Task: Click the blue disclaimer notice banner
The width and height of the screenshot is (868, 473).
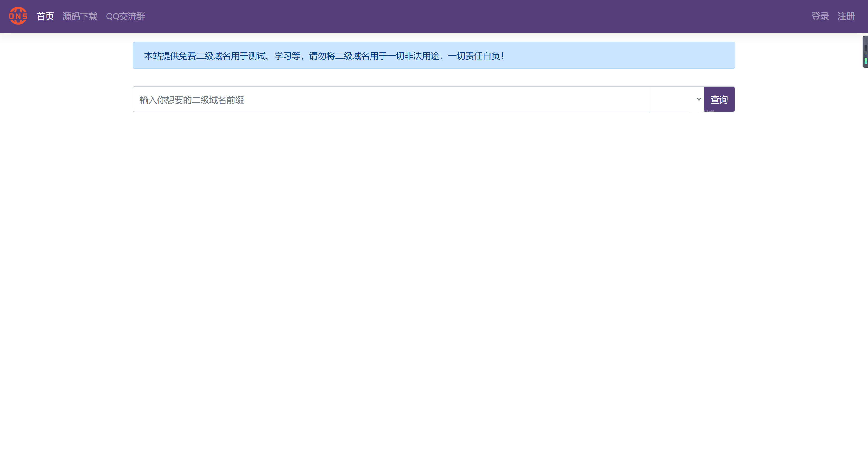Action: 433,55
